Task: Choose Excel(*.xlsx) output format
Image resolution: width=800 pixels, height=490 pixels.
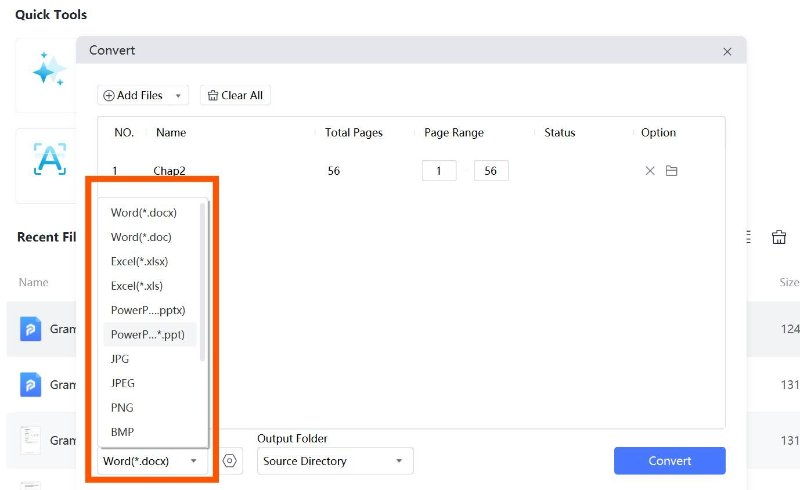Action: click(x=139, y=261)
